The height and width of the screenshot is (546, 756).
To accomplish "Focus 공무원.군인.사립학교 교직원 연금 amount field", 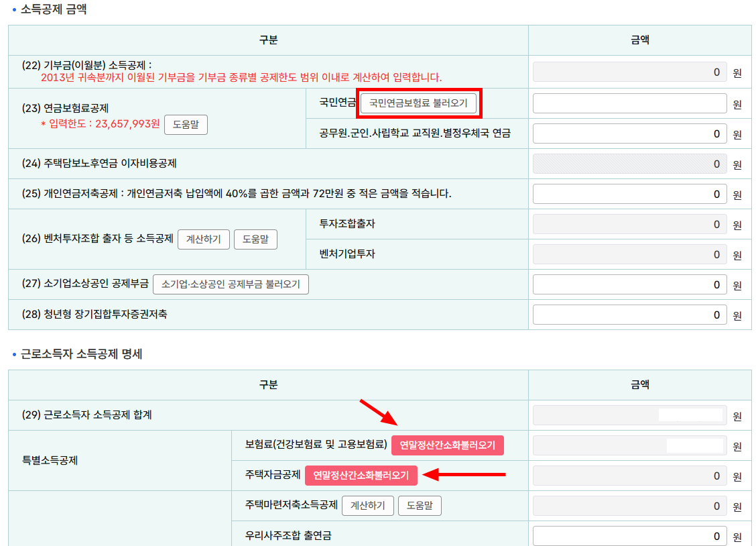I will 630,133.
